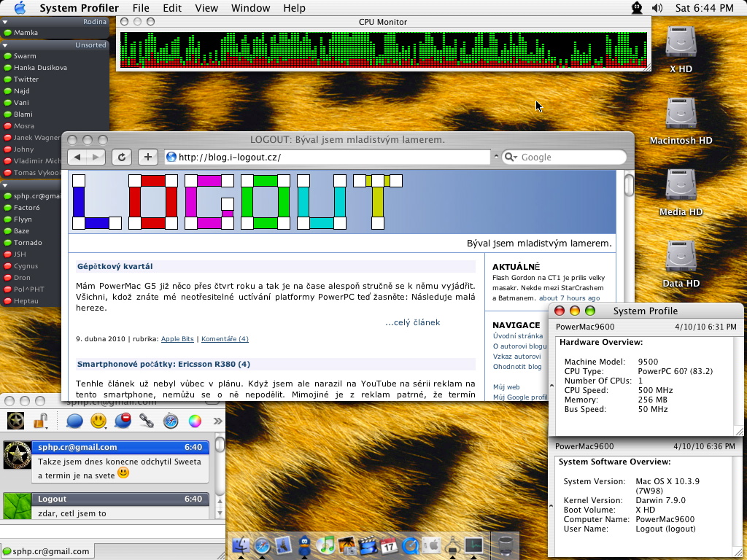Expand the chat toolbar overflow chevron
This screenshot has width=747, height=560.
click(217, 421)
